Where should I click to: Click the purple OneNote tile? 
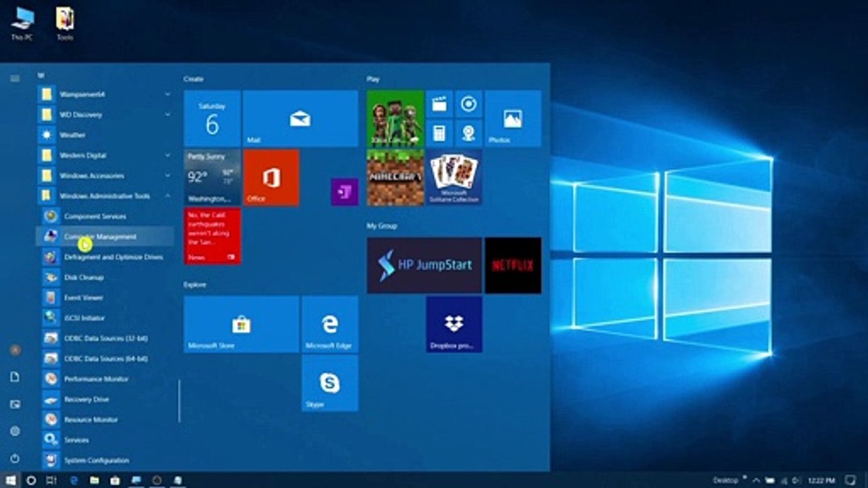click(x=344, y=192)
